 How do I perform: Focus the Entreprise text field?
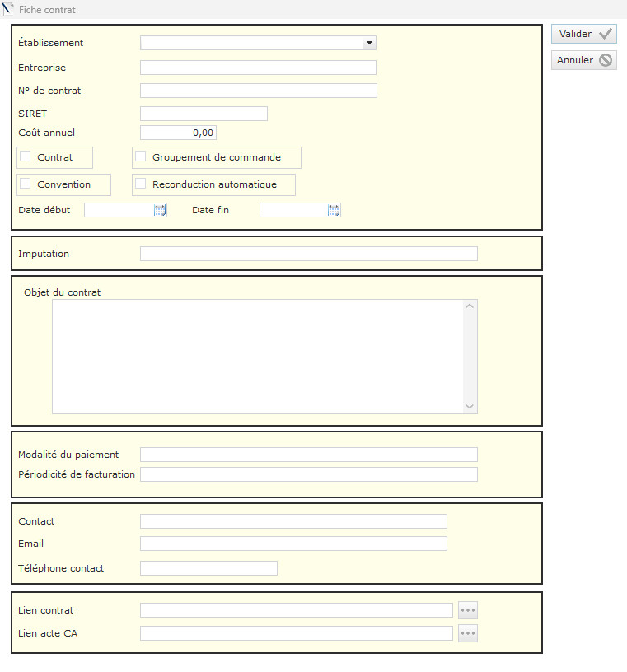(x=258, y=68)
